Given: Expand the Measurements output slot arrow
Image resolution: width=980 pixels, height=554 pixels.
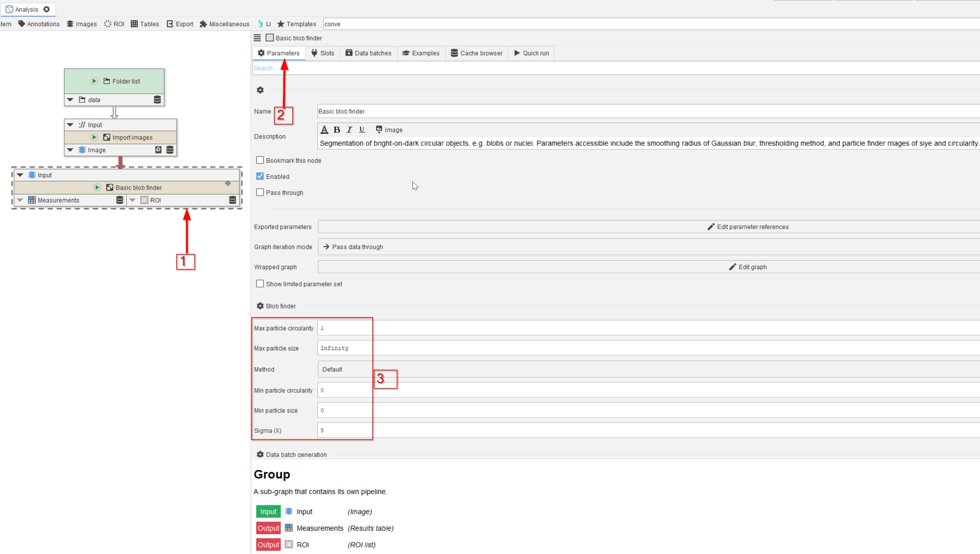Looking at the screenshot, I should [20, 200].
